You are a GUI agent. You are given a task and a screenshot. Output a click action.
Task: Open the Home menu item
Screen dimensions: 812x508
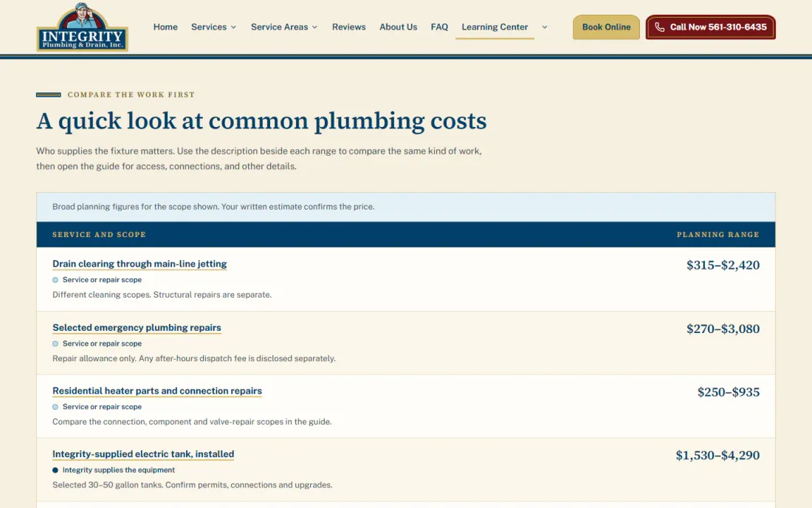pos(165,27)
